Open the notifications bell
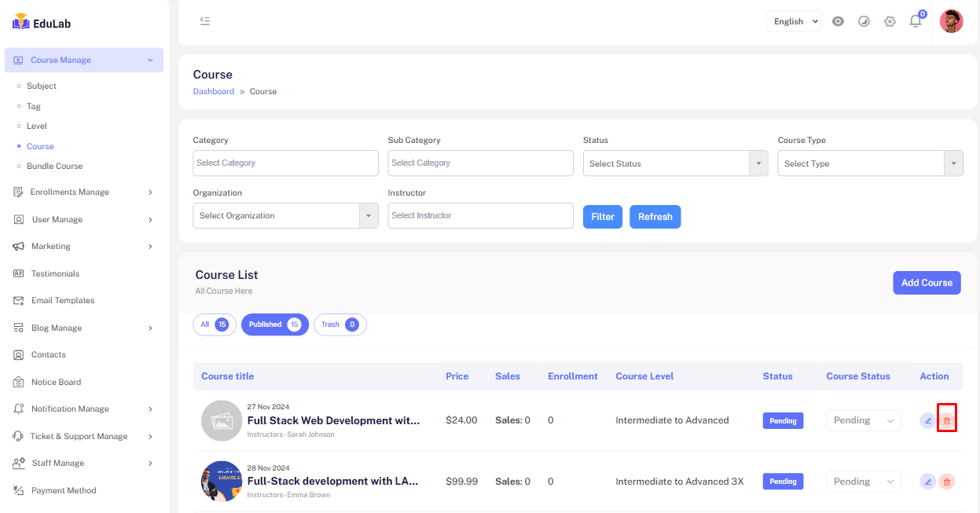 [916, 21]
